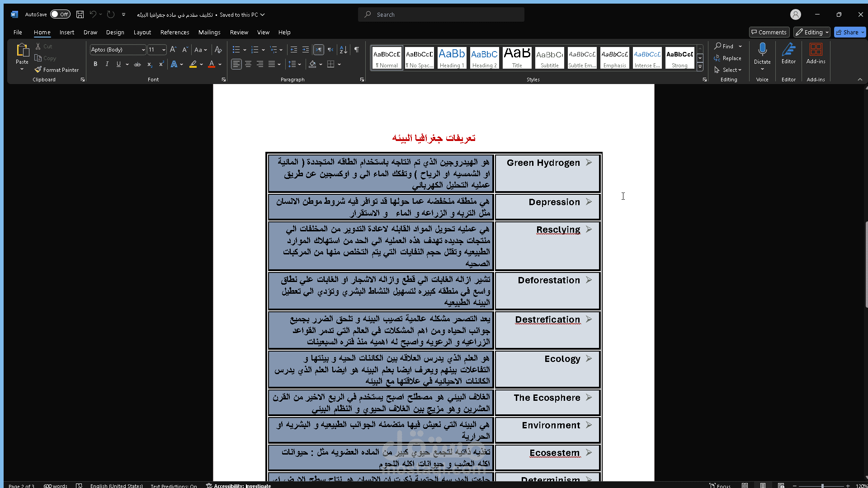This screenshot has height=488, width=868.
Task: Open the bullets list dropdown
Action: click(x=245, y=50)
